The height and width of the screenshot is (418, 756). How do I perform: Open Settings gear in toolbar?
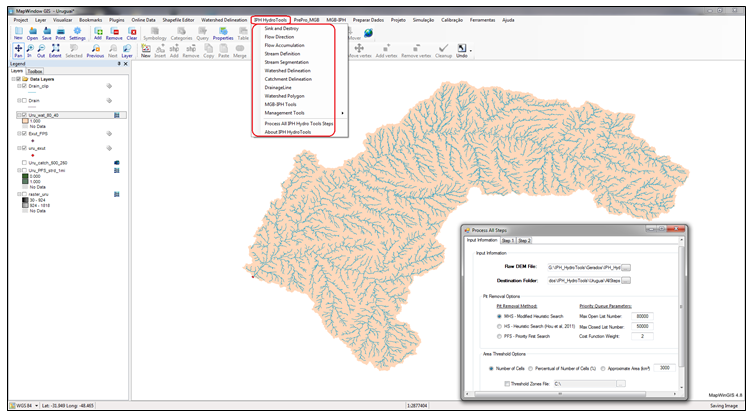click(x=77, y=33)
